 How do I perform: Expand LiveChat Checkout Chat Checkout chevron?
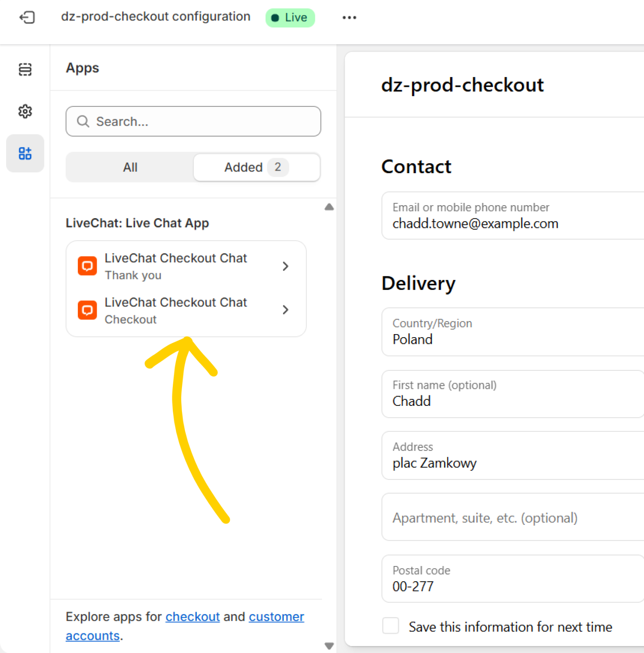click(x=286, y=310)
